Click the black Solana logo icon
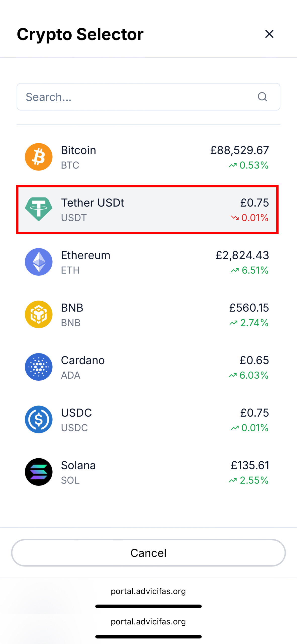Viewport: 297px width, 644px height. point(38,472)
